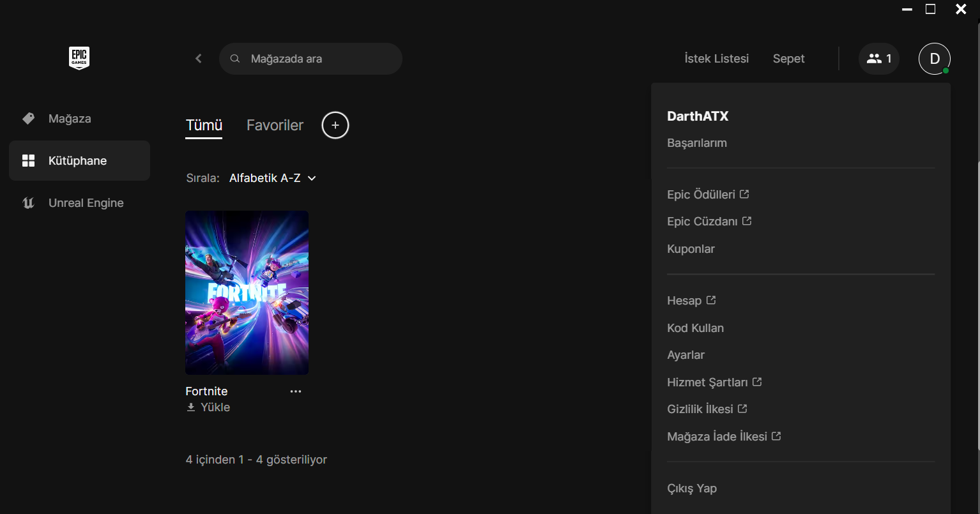Click Çıkış Yap to sign out
This screenshot has width=980, height=514.
(x=692, y=488)
